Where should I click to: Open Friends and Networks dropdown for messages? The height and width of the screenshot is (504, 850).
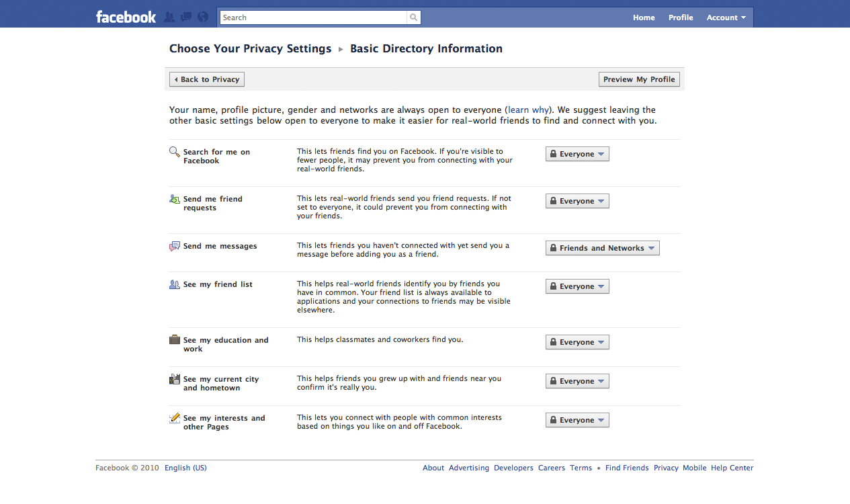click(603, 248)
